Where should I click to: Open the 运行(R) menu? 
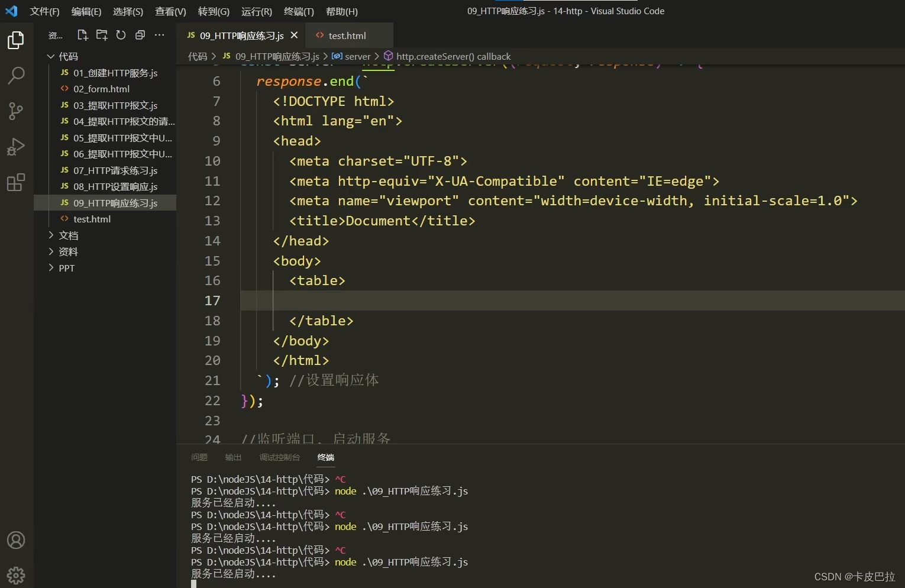257,11
